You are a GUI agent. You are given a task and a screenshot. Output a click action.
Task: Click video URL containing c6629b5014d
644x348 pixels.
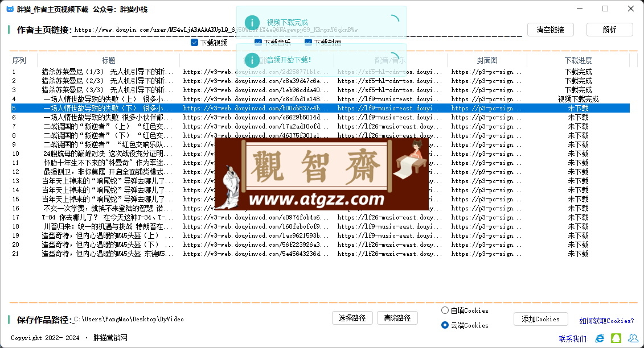[256, 117]
